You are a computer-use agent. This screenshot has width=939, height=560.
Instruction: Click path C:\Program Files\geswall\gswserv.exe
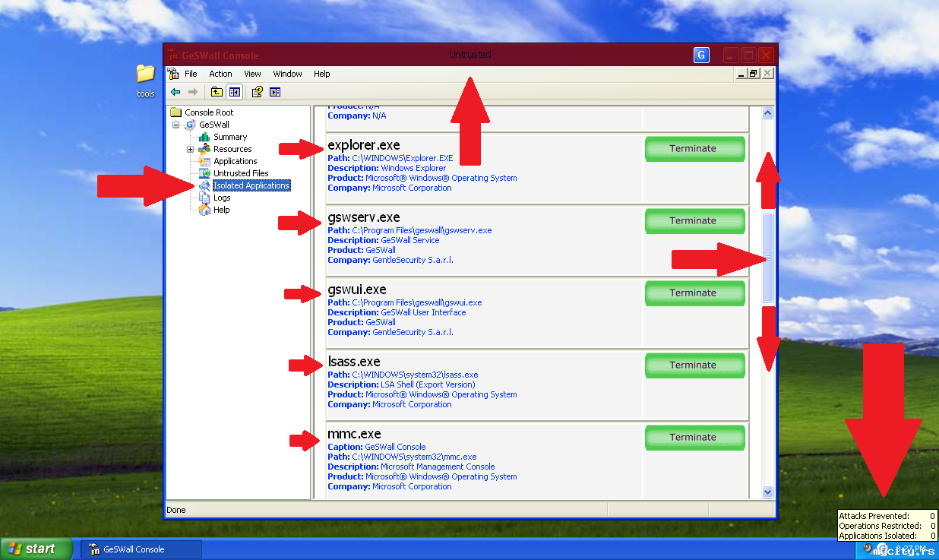[422, 230]
